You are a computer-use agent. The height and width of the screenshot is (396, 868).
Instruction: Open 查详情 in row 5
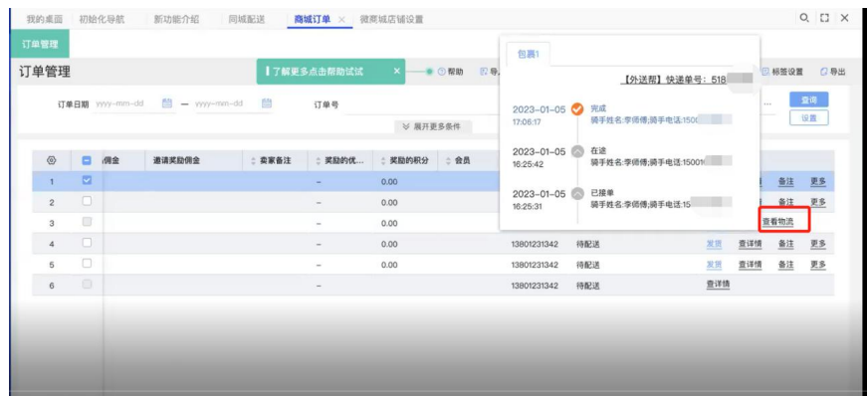tap(751, 265)
